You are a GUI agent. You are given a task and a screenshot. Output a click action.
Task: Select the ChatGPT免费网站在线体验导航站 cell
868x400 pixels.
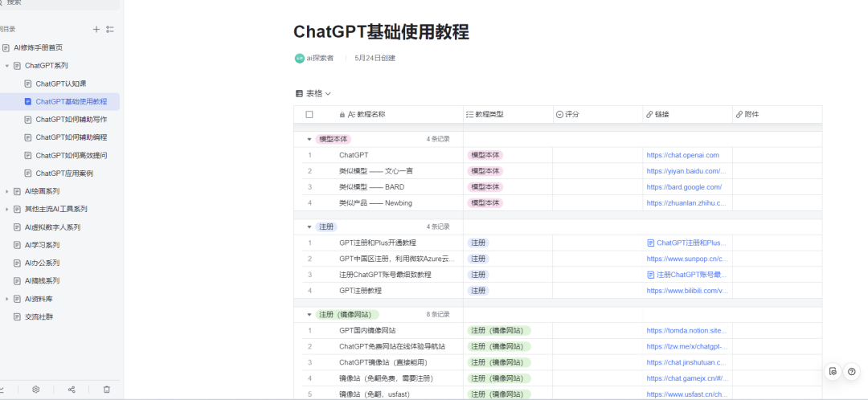pyautogui.click(x=392, y=347)
